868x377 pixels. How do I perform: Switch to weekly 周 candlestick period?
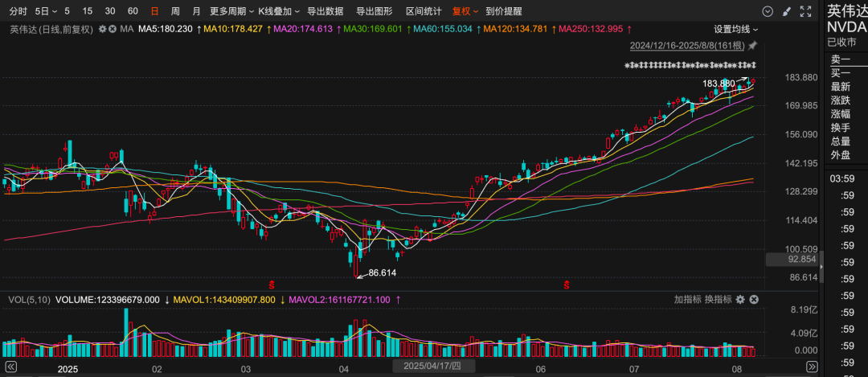click(x=175, y=11)
